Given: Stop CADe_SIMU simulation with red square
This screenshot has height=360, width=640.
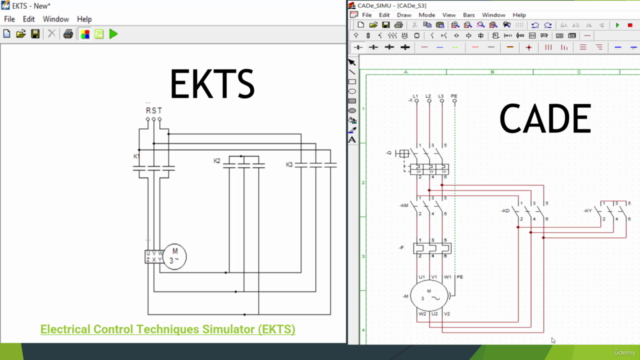Looking at the screenshot, I should pos(630,25).
